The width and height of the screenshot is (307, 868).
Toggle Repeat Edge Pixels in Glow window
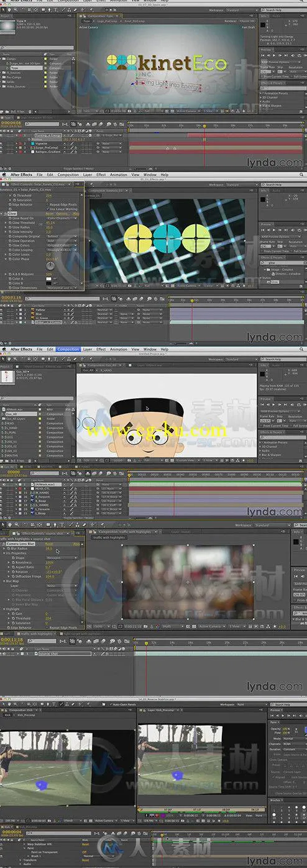click(46, 204)
